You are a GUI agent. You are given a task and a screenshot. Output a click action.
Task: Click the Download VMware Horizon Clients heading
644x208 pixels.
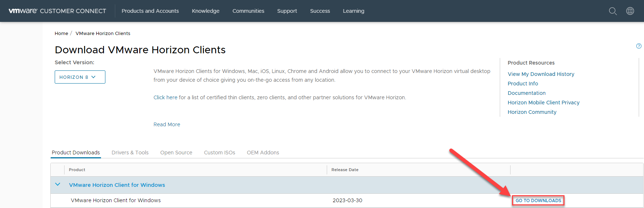pyautogui.click(x=140, y=50)
